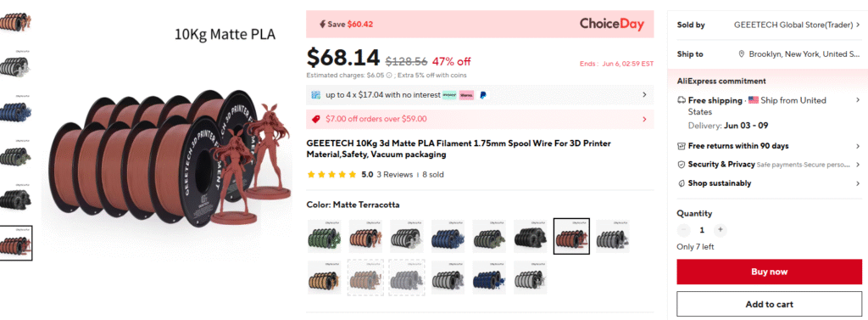Image resolution: width=868 pixels, height=320 pixels.
Task: Click the red coupon tag icon
Action: [x=316, y=119]
